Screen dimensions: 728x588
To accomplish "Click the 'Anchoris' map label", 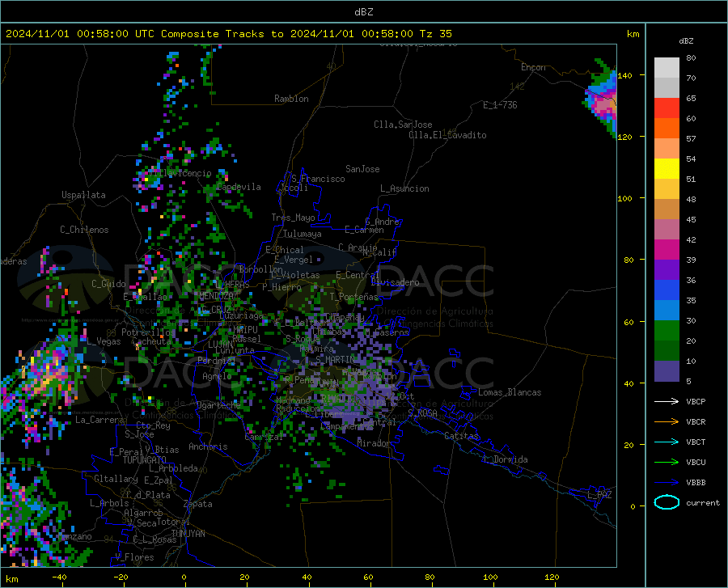I will click(208, 446).
